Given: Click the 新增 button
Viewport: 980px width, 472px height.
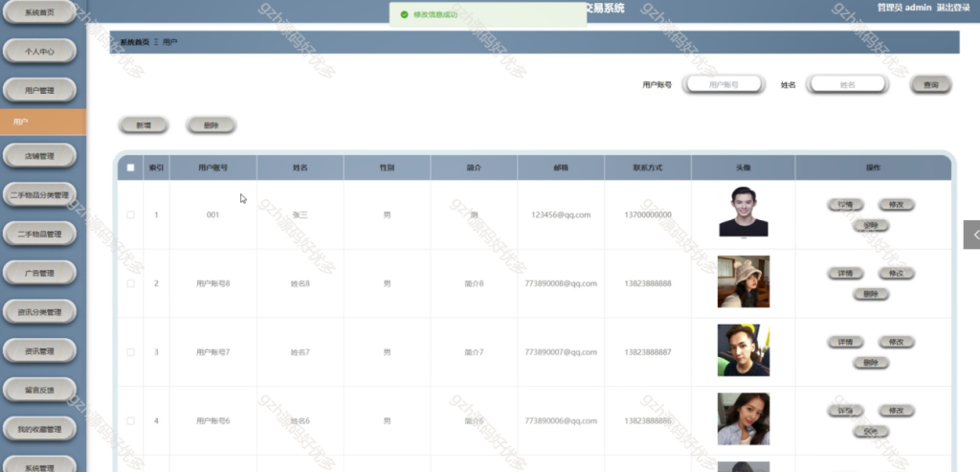Looking at the screenshot, I should click(144, 125).
